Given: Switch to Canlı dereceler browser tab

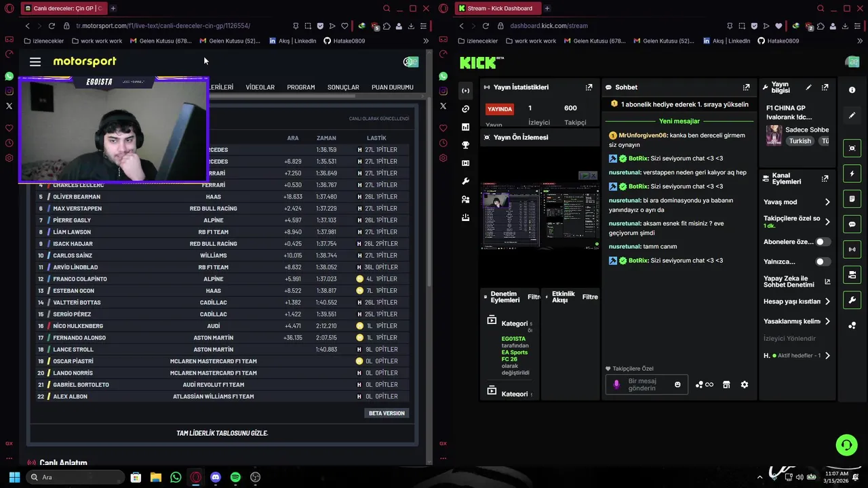Looking at the screenshot, I should [x=63, y=8].
